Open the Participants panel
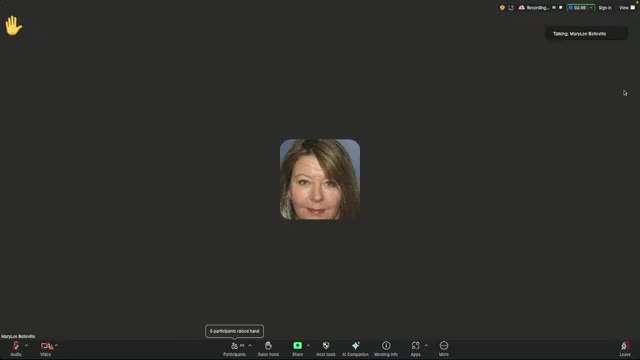This screenshot has height=360, width=640. (x=235, y=349)
